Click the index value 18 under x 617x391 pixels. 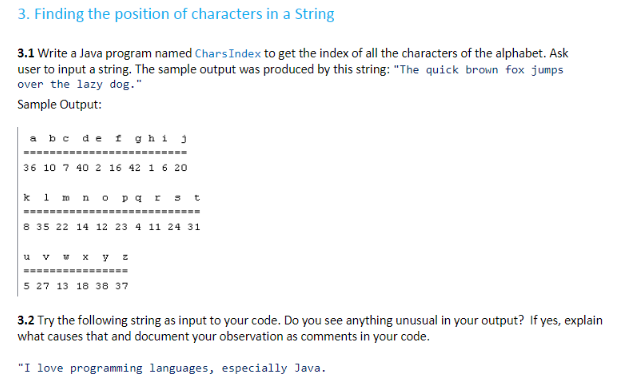point(82,286)
